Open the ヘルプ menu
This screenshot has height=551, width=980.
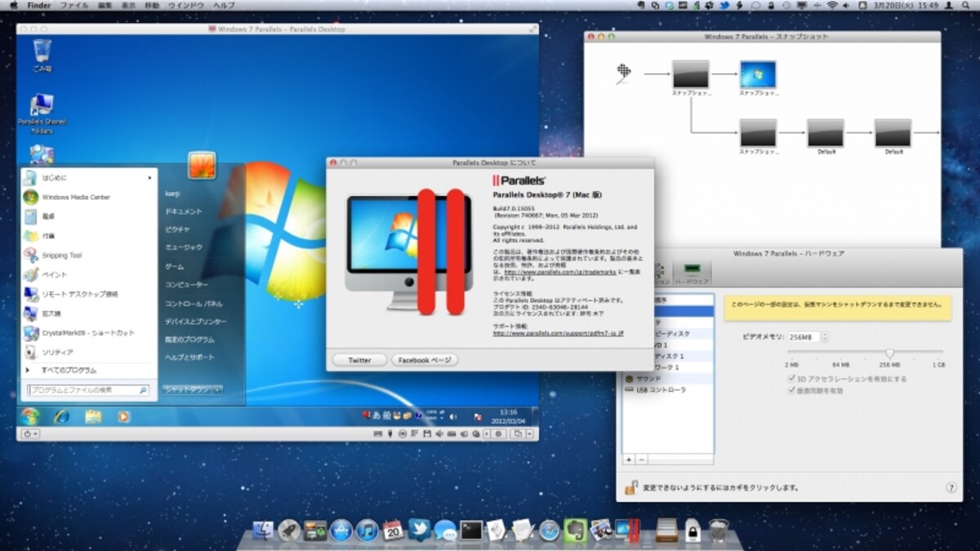coord(224,5)
